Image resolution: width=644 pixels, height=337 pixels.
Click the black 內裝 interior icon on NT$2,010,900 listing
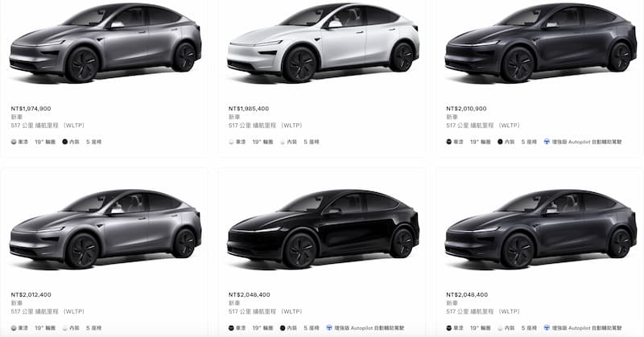500,142
